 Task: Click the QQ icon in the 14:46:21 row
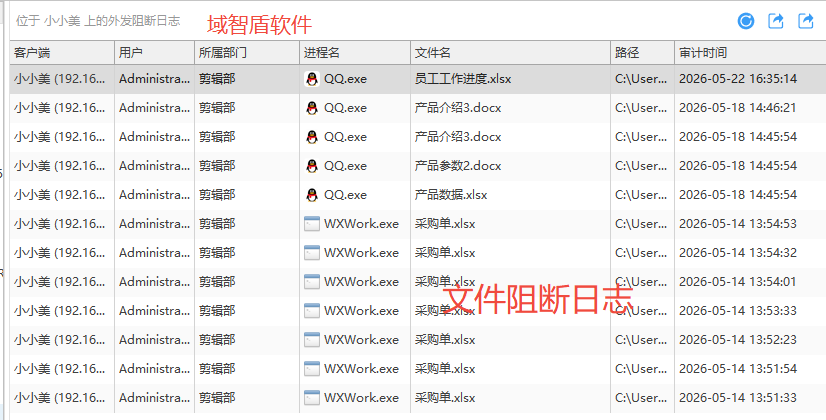[312, 108]
